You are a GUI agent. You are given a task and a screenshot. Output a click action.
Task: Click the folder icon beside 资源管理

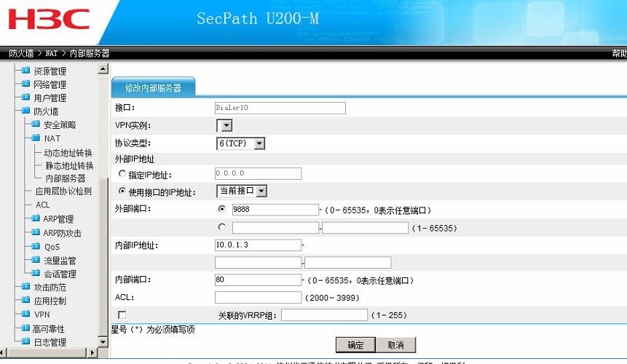[x=25, y=71]
